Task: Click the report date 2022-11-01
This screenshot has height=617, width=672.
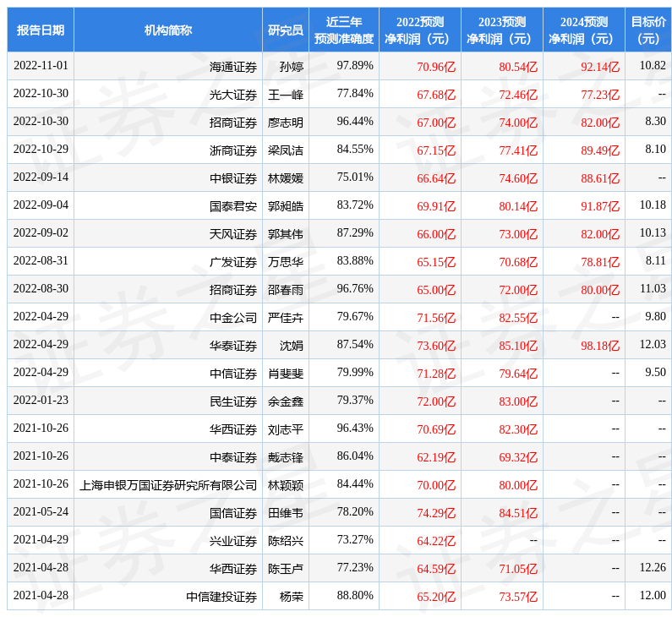Action: coord(41,65)
